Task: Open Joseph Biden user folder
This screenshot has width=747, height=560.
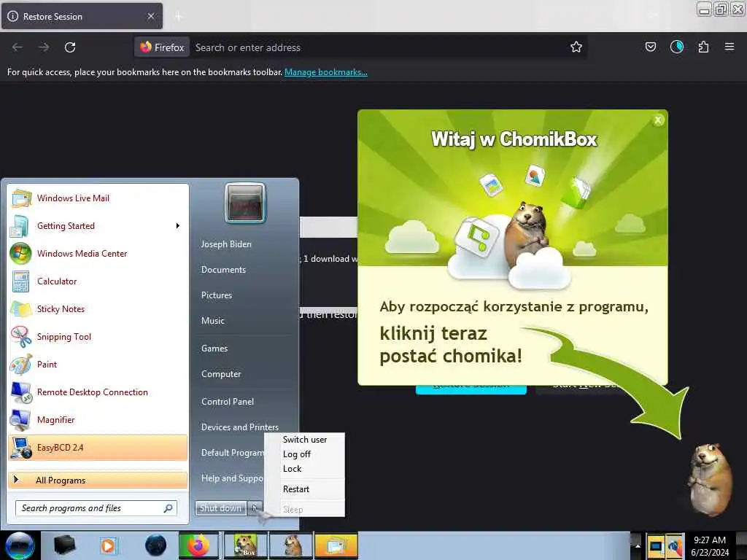Action: tap(226, 244)
